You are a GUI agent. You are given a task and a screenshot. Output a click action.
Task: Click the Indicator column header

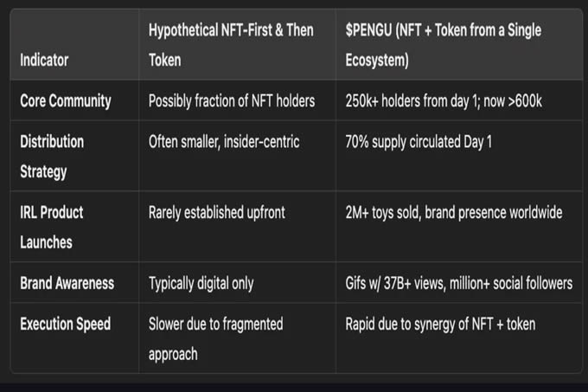coord(43,61)
